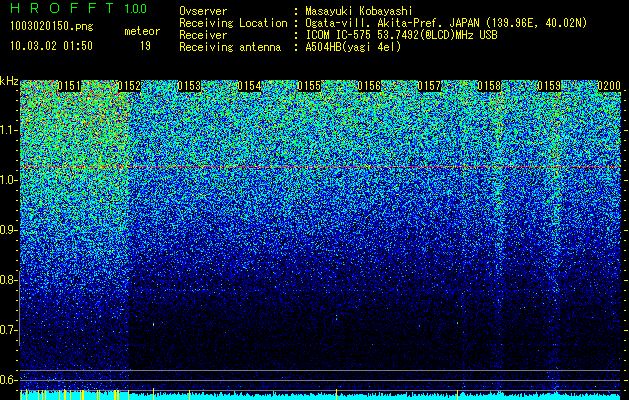This screenshot has height=400, width=629.
Task: Click the kHz axis unit label
Action: tap(9, 81)
